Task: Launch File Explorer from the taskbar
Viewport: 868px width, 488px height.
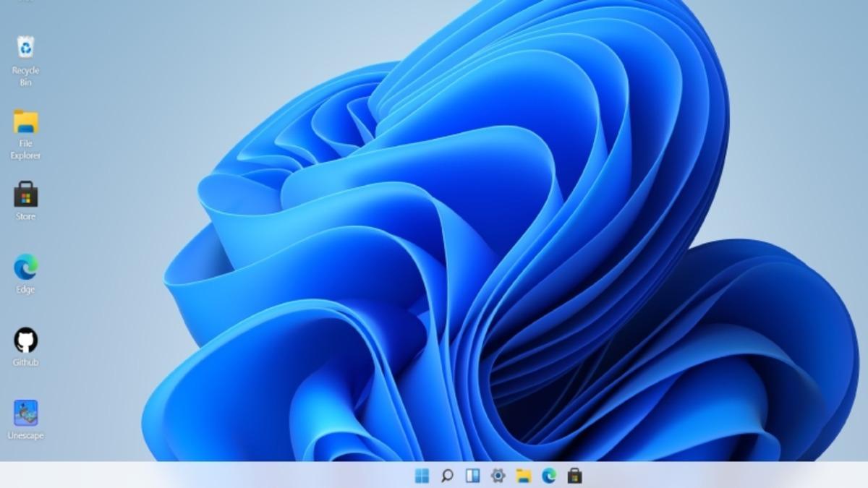Action: point(524,476)
